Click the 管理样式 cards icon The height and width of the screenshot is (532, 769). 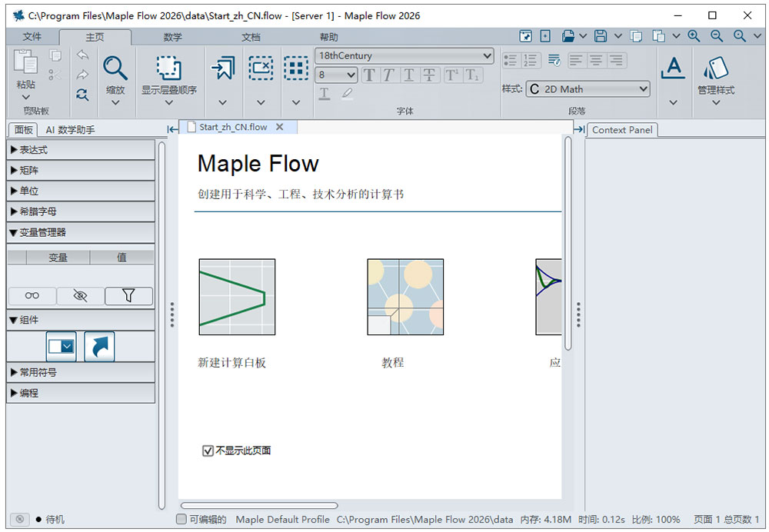click(715, 68)
